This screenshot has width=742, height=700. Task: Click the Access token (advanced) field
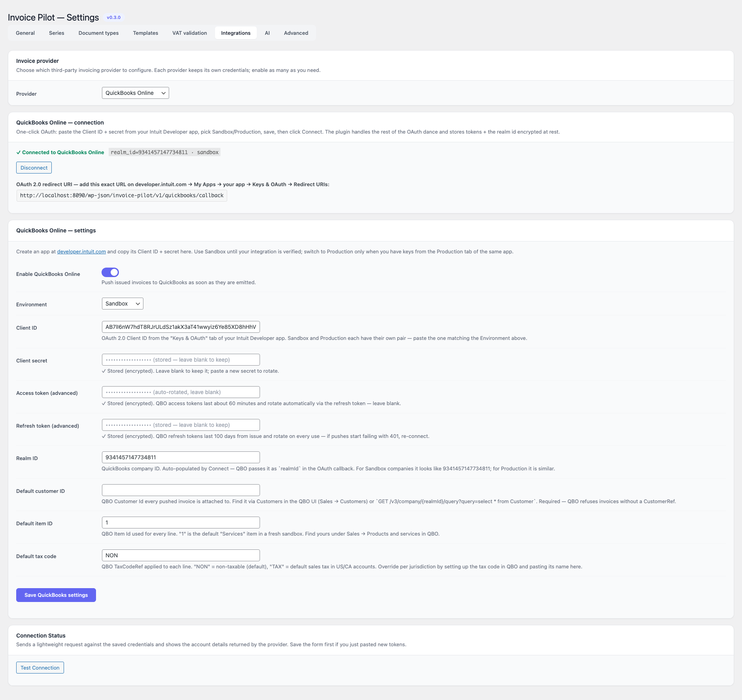(x=181, y=392)
